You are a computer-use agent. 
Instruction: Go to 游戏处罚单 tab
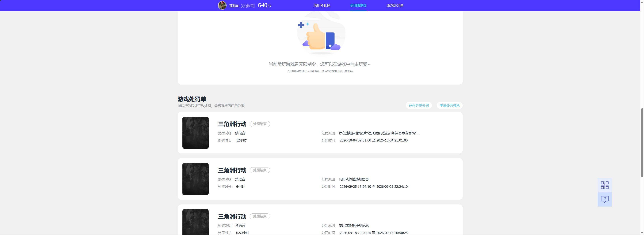point(395,6)
